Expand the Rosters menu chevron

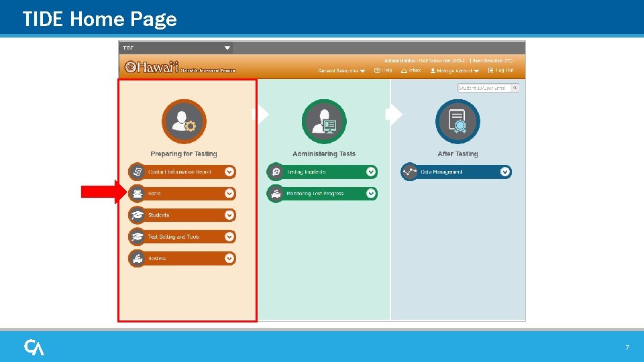(x=229, y=259)
